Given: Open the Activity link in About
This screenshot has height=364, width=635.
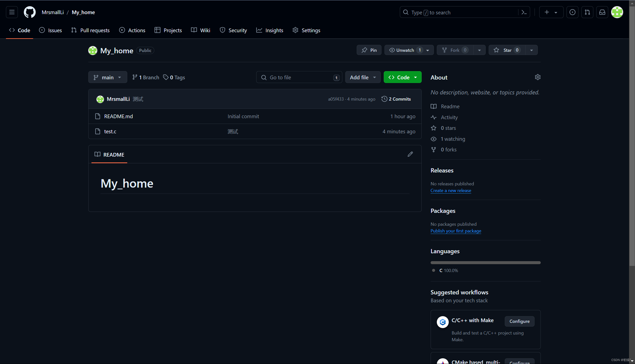Looking at the screenshot, I should tap(444, 117).
